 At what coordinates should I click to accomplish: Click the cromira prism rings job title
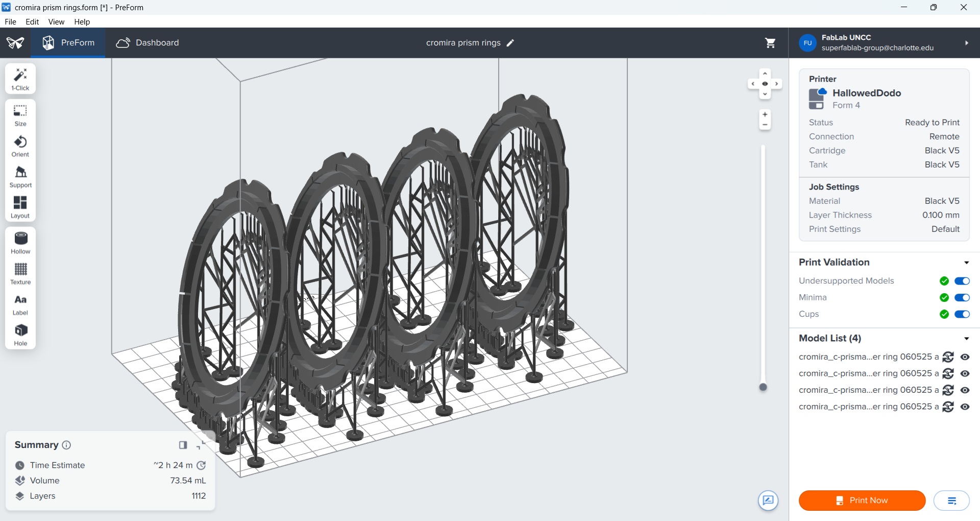click(463, 43)
